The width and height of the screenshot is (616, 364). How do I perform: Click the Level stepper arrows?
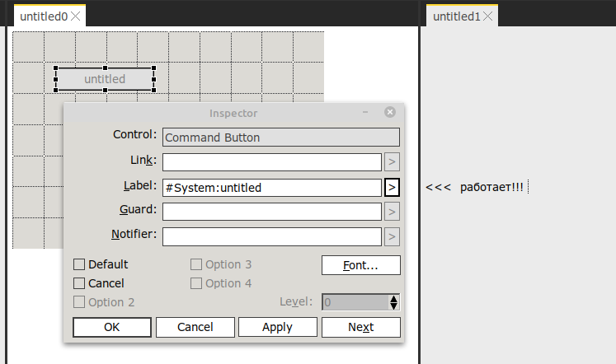click(394, 302)
